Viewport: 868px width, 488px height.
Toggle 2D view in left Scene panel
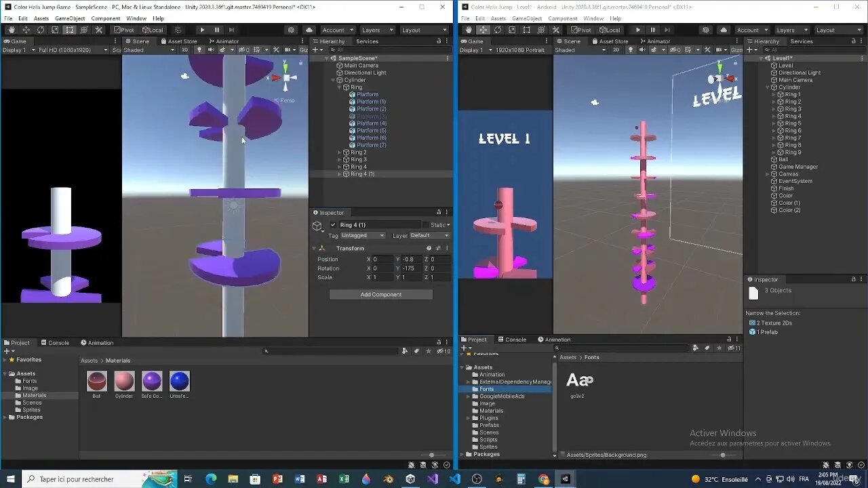click(184, 49)
